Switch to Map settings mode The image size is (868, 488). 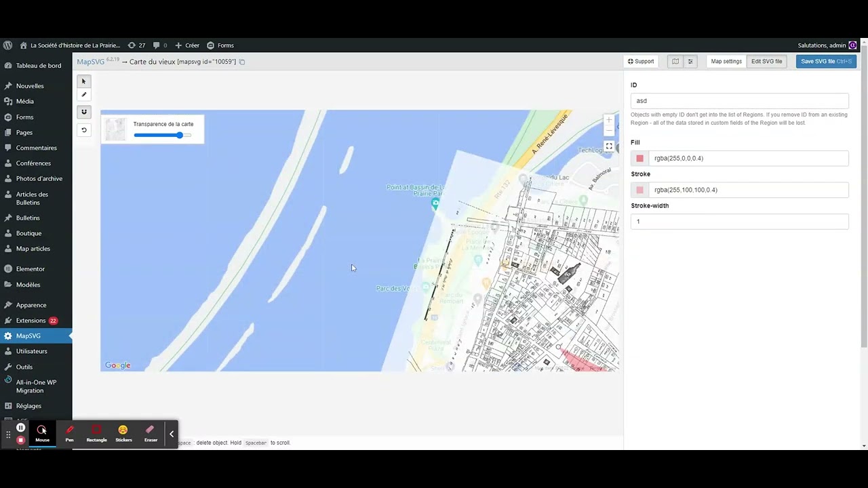click(x=726, y=62)
